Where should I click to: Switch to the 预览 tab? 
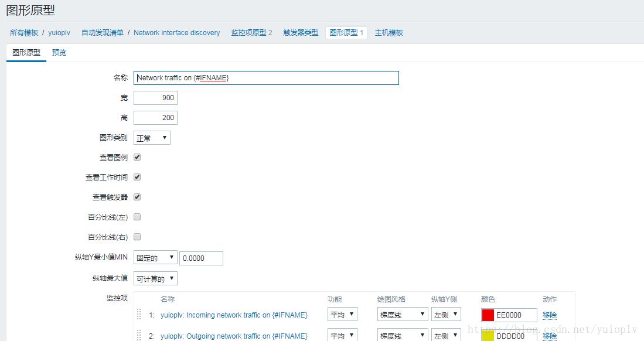click(x=59, y=53)
